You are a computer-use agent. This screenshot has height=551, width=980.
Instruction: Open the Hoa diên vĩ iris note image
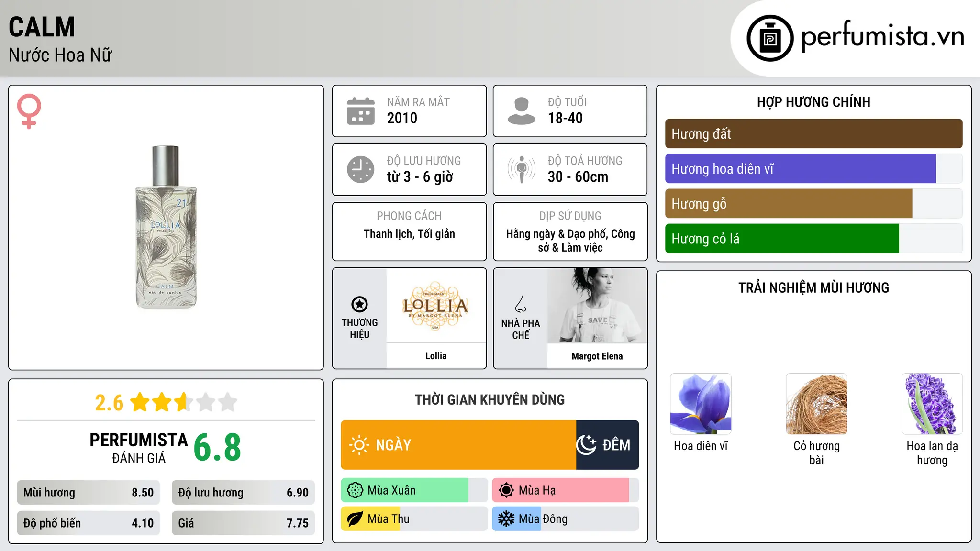pyautogui.click(x=701, y=404)
